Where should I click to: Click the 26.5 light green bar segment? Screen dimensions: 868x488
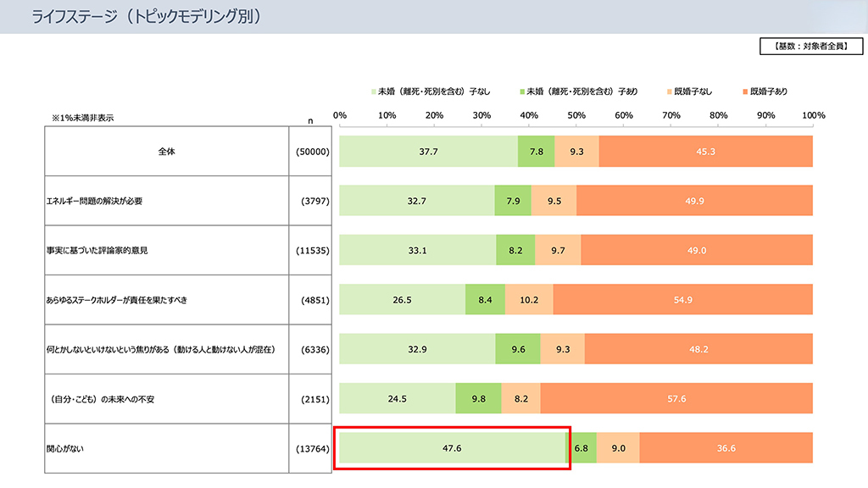click(x=403, y=300)
